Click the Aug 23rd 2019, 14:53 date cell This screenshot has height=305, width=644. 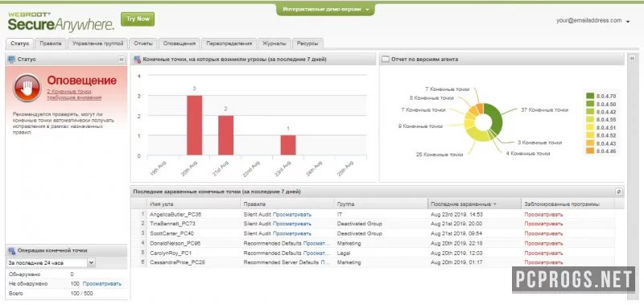456,214
